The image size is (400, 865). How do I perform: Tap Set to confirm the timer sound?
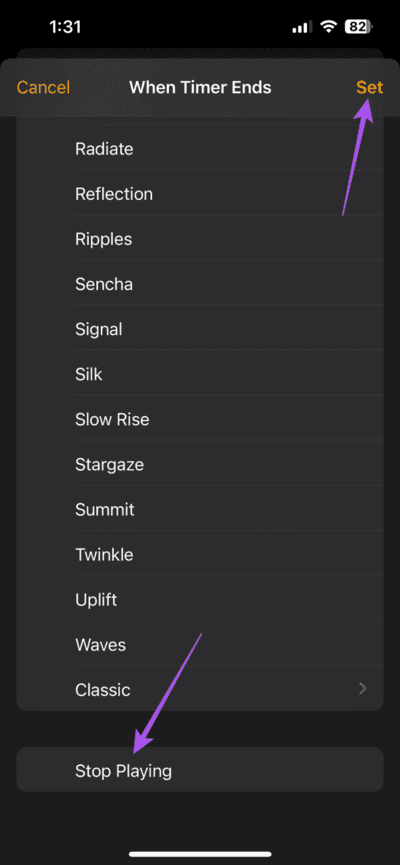[x=370, y=88]
